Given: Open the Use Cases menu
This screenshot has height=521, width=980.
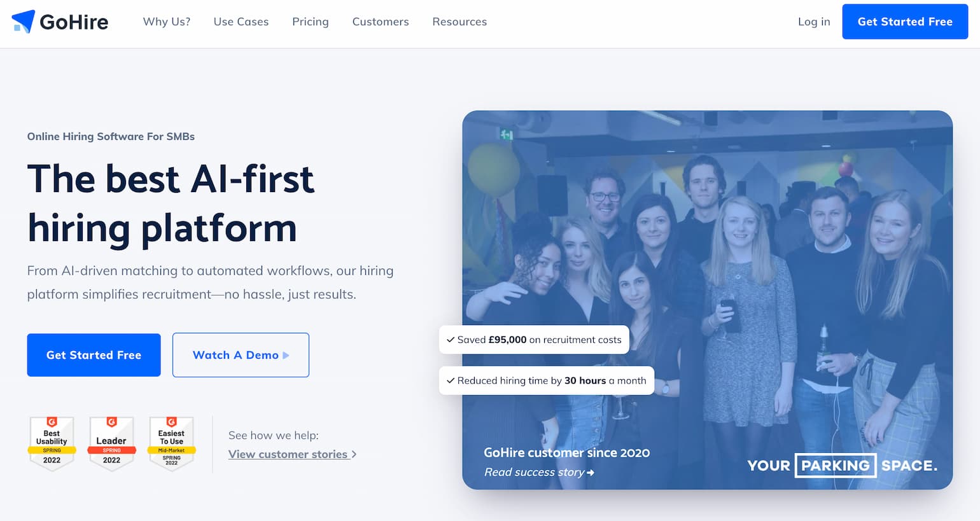Looking at the screenshot, I should pos(241,22).
